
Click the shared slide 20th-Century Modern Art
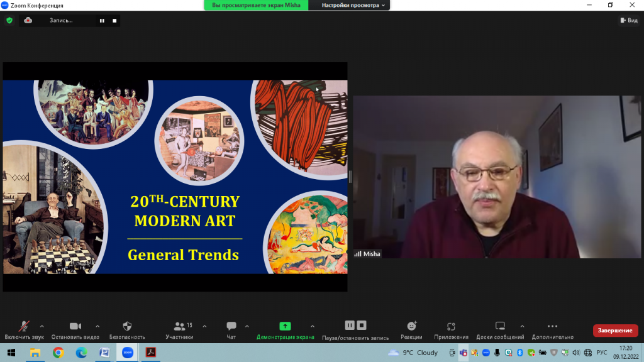[175, 177]
